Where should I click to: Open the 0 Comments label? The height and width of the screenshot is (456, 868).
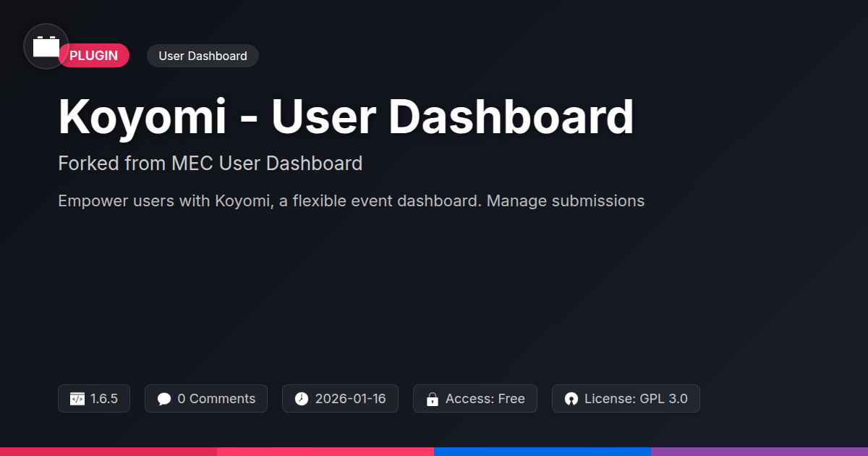click(216, 399)
